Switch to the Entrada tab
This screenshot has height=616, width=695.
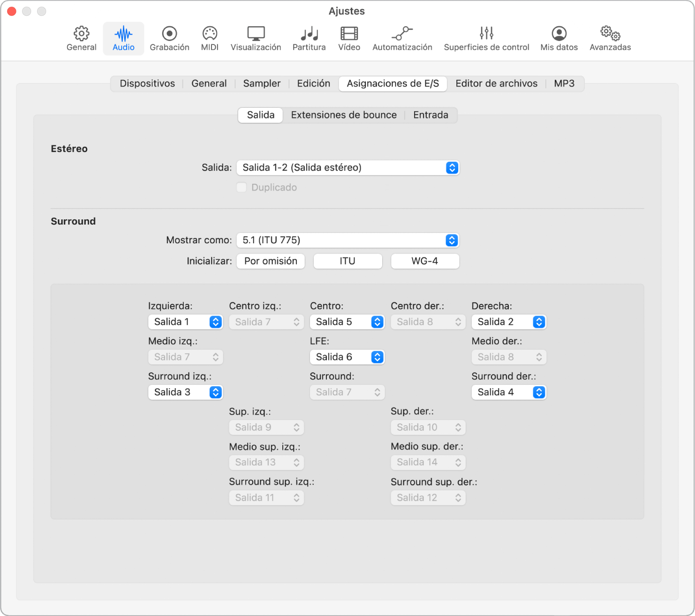pyautogui.click(x=431, y=115)
